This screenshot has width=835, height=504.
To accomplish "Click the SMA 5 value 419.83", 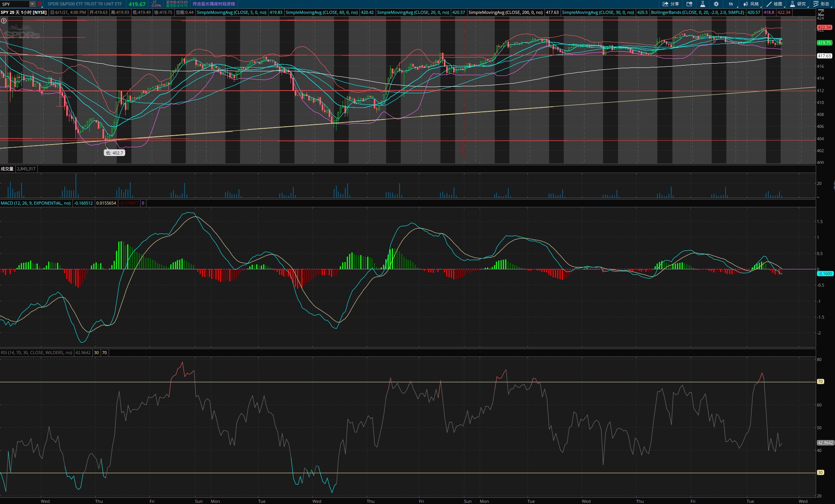I will tap(276, 12).
